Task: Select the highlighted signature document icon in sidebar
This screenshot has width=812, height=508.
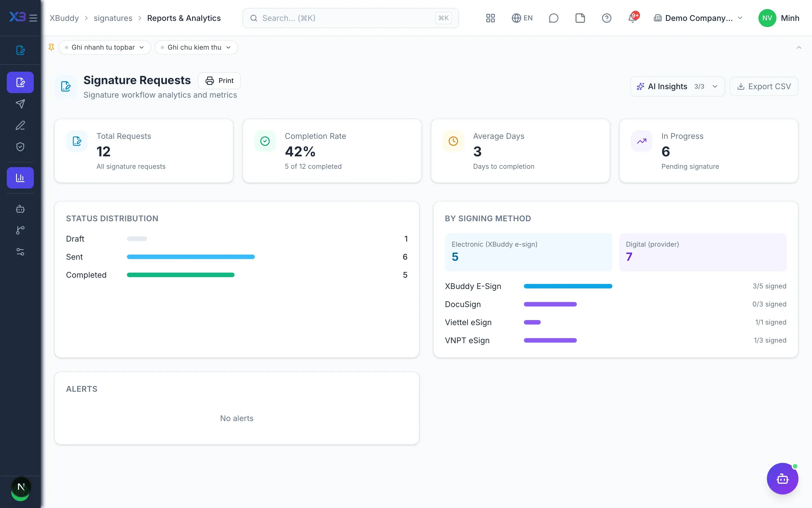Action: point(21,82)
